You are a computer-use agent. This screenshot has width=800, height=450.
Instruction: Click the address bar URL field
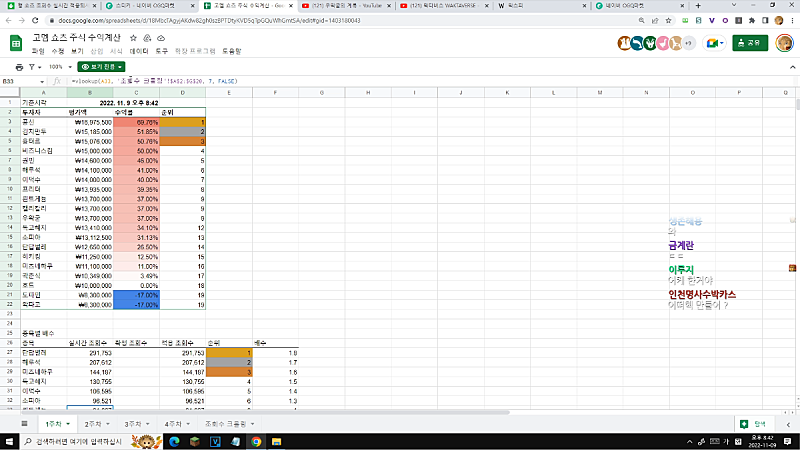pos(337,20)
